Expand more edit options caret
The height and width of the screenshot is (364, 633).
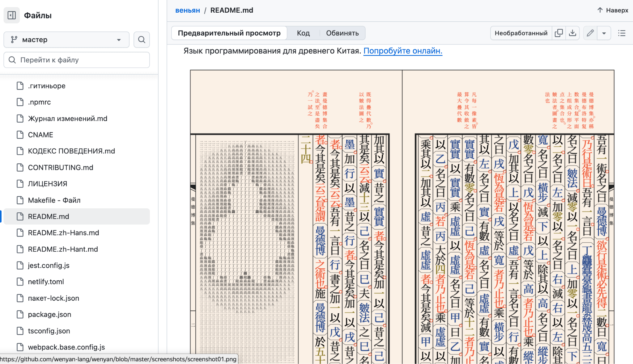604,33
